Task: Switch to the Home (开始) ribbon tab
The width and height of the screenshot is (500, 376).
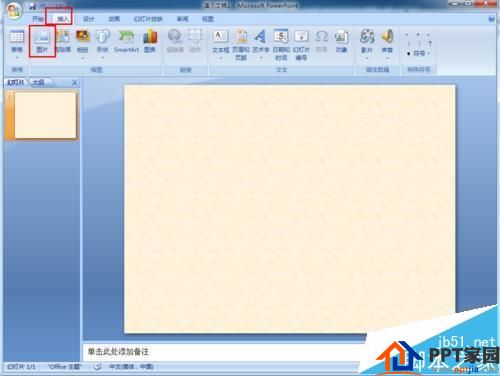Action: tap(38, 19)
